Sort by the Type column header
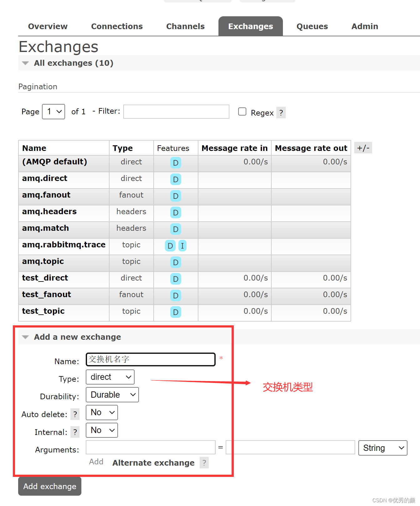Screen dimensions: 420x506 click(x=123, y=148)
